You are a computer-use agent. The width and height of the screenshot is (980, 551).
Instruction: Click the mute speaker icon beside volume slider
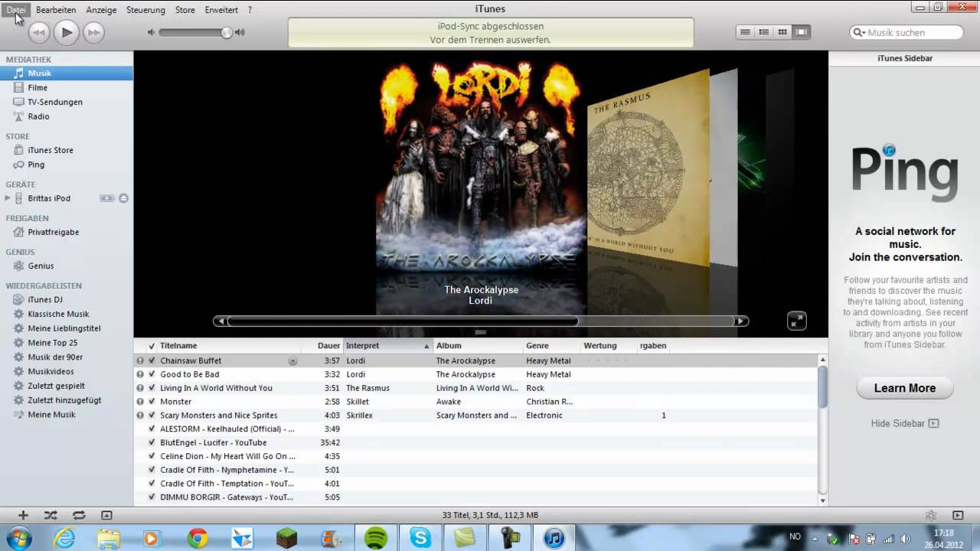(x=151, y=32)
